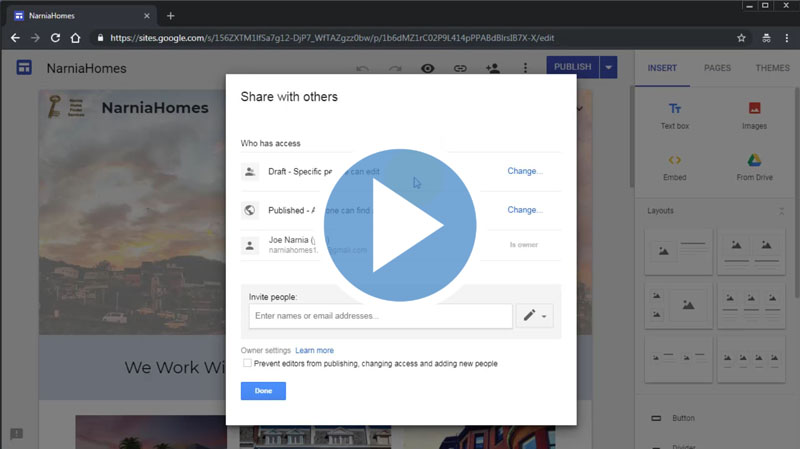Bookmark page with the star icon
Image resolution: width=800 pixels, height=449 pixels.
pyautogui.click(x=741, y=38)
